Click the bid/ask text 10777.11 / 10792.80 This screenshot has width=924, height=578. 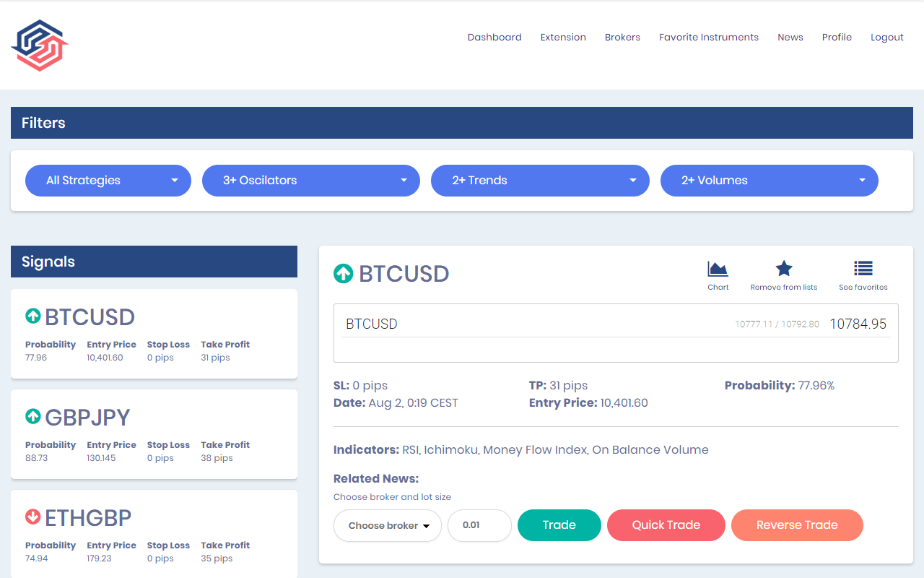pyautogui.click(x=777, y=324)
